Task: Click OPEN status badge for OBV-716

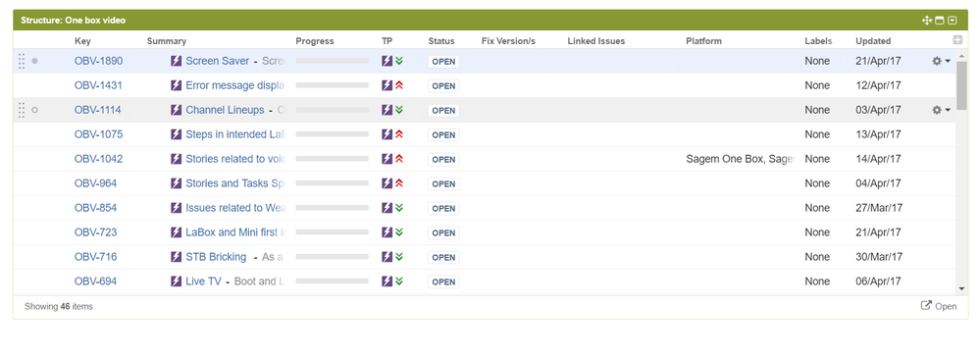Action: [443, 257]
